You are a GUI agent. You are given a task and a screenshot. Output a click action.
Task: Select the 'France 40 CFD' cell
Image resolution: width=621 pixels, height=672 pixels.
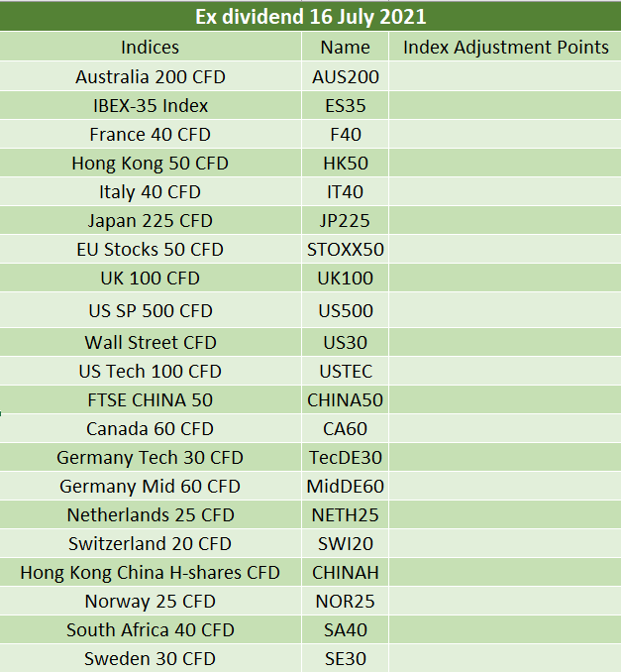pos(151,134)
